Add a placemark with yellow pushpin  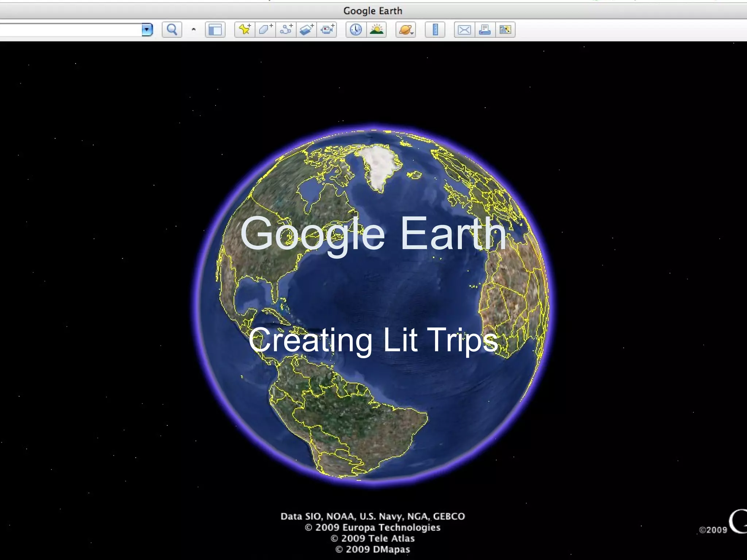tap(244, 30)
